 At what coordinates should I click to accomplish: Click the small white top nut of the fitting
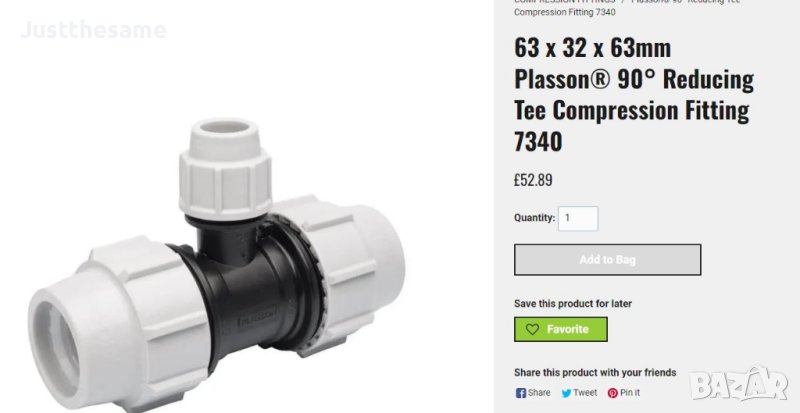pyautogui.click(x=225, y=168)
